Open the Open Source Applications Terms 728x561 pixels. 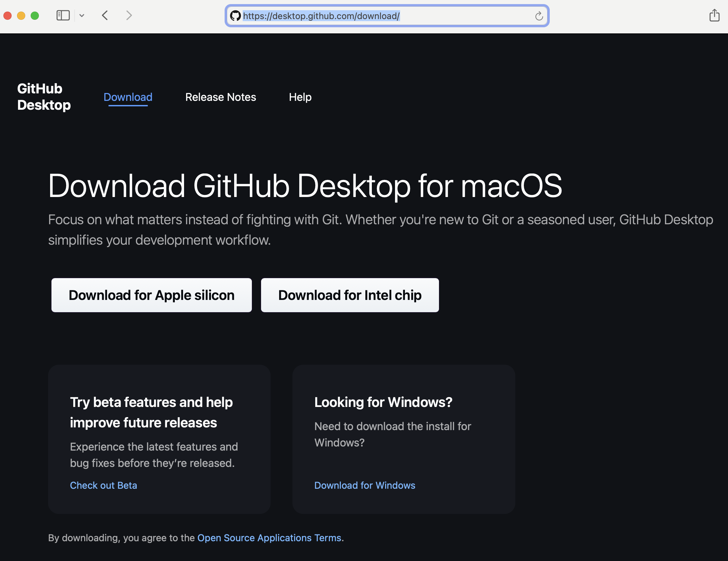pyautogui.click(x=270, y=538)
